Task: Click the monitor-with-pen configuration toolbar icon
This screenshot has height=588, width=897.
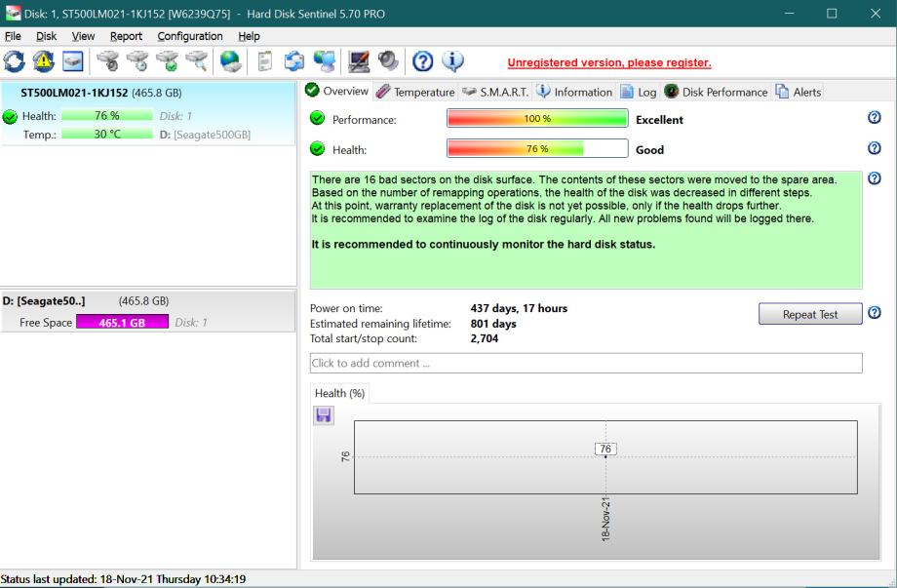Action: pyautogui.click(x=359, y=61)
